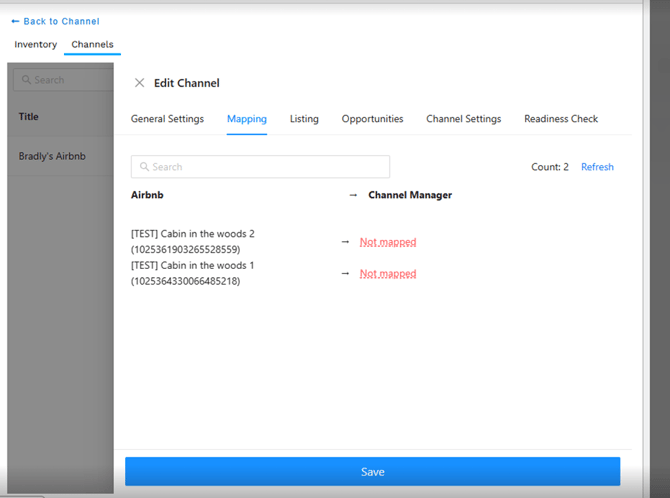Viewport: 670px width, 498px height.
Task: Close the Edit Channel panel
Action: 139,83
